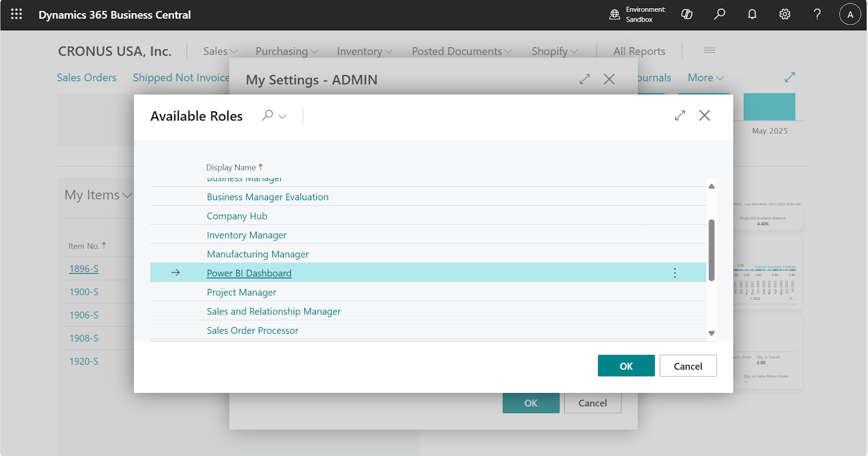Open Power BI Dashboard row options menu

[x=675, y=273]
